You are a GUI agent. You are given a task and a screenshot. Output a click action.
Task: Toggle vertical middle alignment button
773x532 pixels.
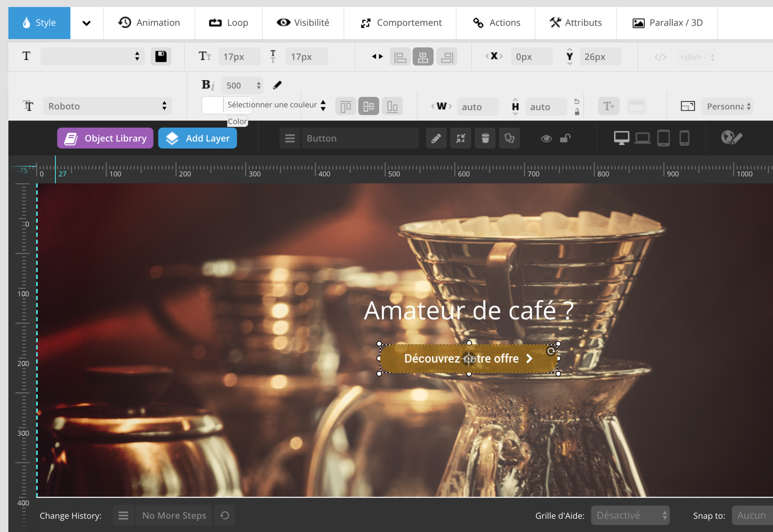click(368, 106)
